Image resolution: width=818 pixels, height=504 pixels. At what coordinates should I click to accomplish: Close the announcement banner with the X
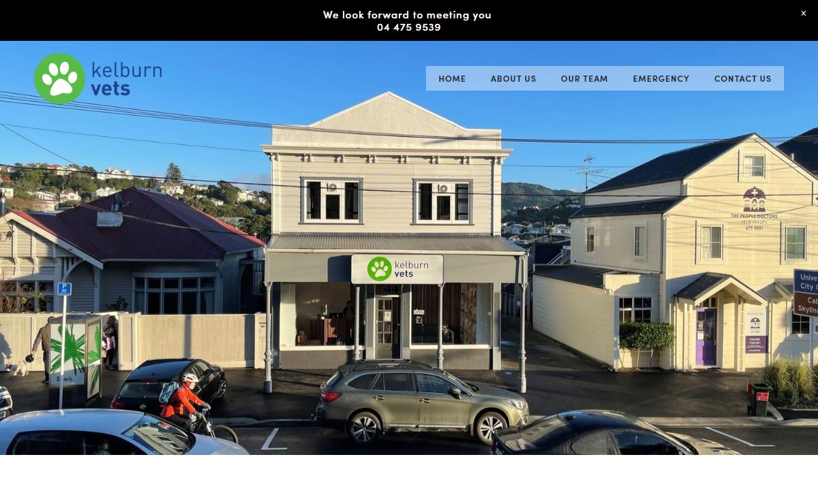803,14
